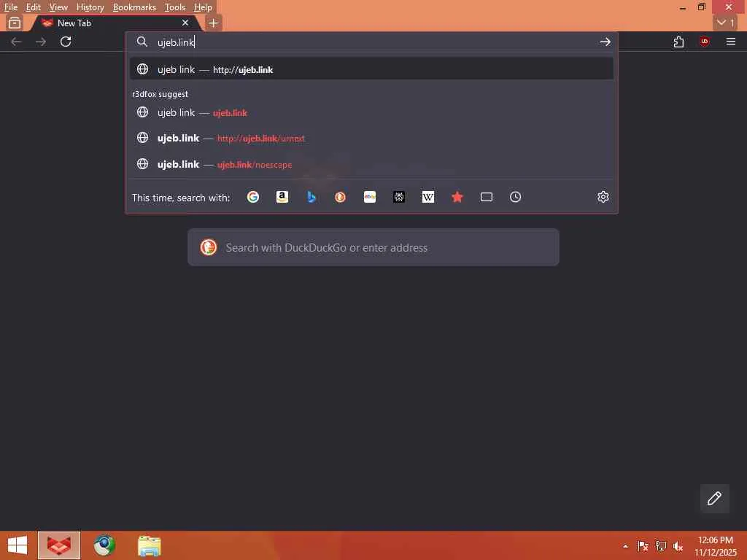Search this time with the black engine icon
747x560 pixels.
[399, 197]
